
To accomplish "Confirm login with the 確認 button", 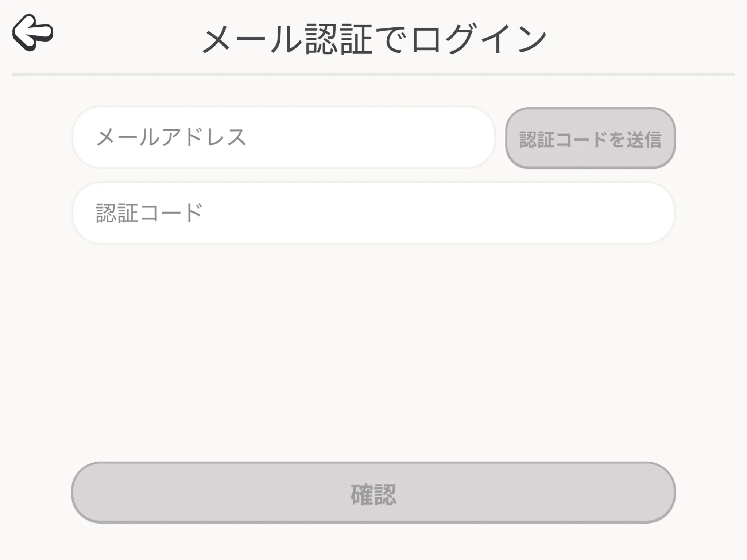I will point(373,493).
